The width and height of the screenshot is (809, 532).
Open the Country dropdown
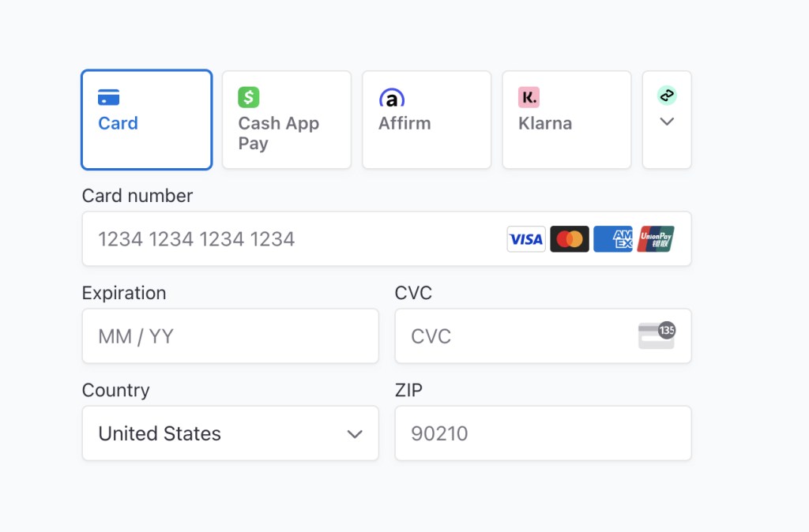(x=230, y=433)
